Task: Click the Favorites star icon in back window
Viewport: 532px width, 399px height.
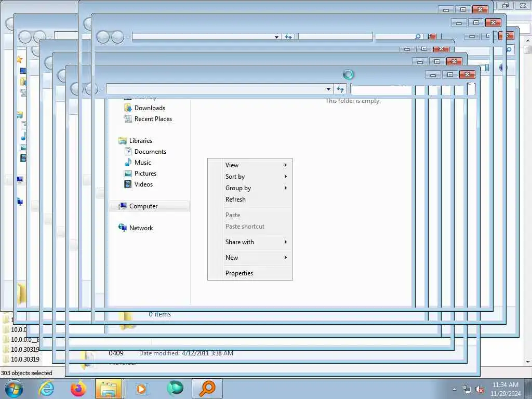Action: 19,60
